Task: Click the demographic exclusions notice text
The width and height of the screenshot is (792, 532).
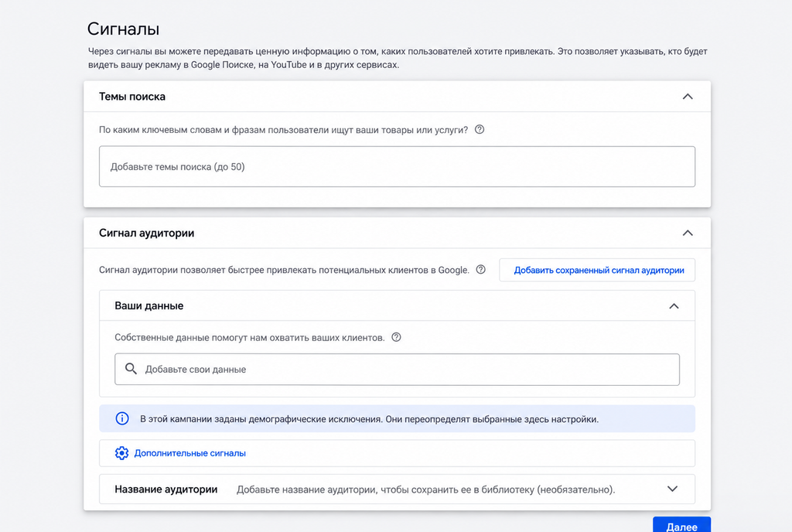Action: coord(369,419)
